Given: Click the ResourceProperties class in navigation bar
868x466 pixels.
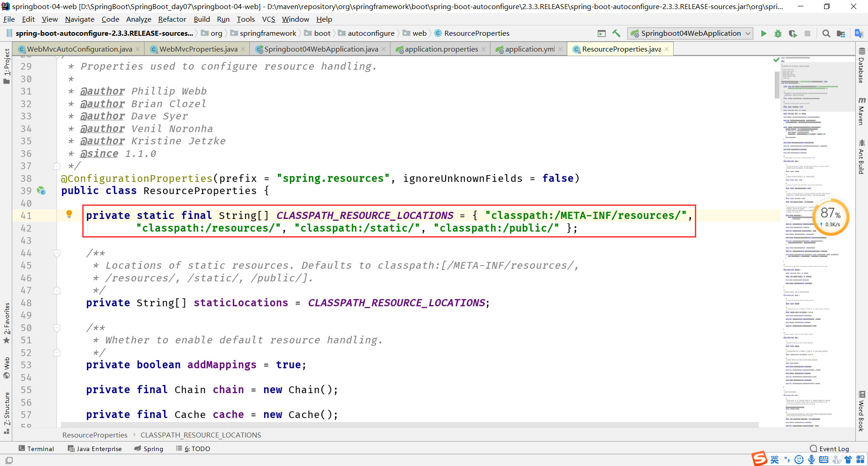Looking at the screenshot, I should pyautogui.click(x=472, y=33).
